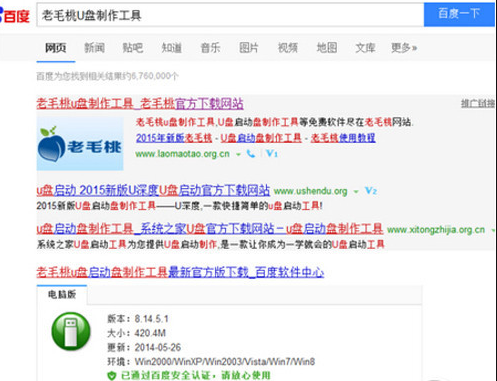Click the phone icon beside laomaotao.org.cn

coord(251,154)
